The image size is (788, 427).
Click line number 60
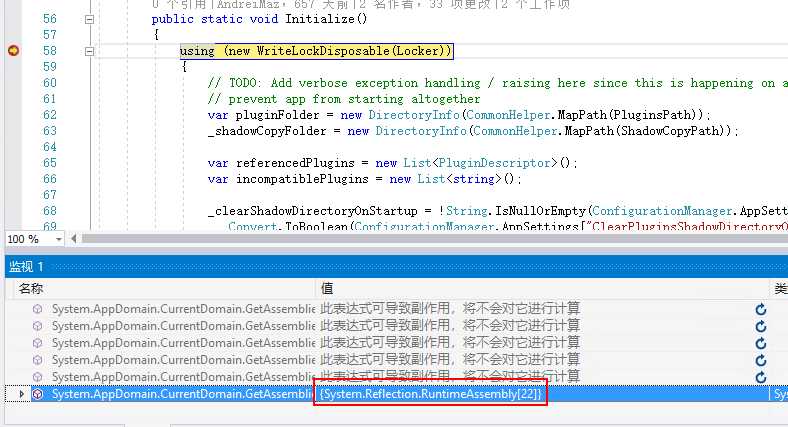point(50,83)
